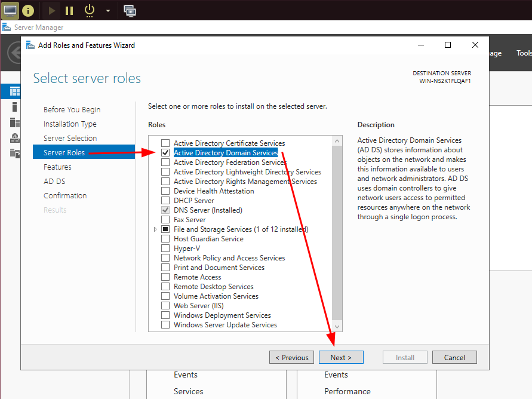Enable the Web Server (IIS) role
The width and height of the screenshot is (532, 399).
165,306
